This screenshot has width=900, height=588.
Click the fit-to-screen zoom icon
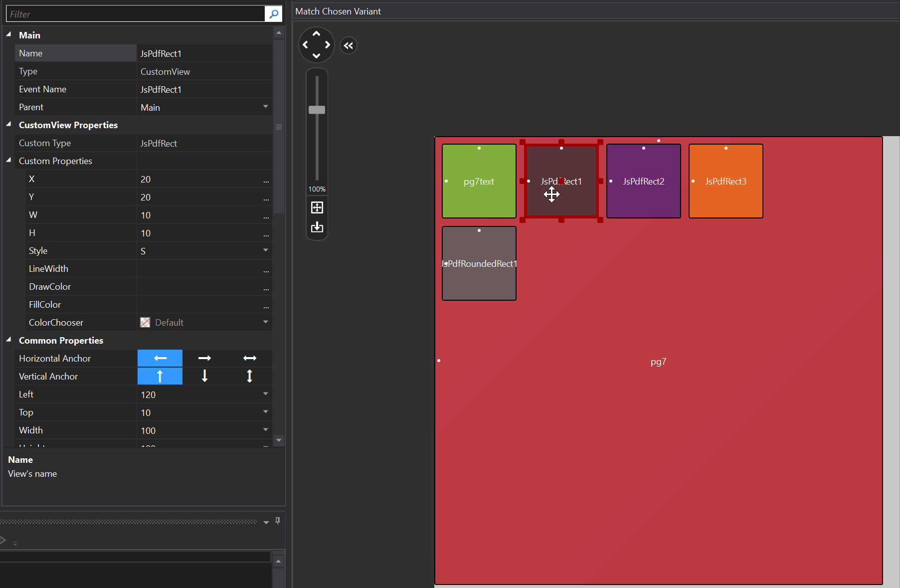[317, 207]
